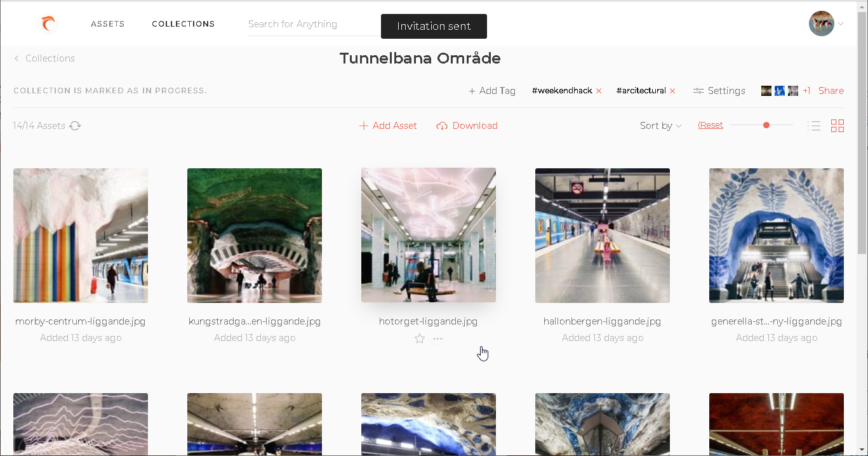868x456 pixels.
Task: Click Add Asset button
Action: click(x=388, y=126)
